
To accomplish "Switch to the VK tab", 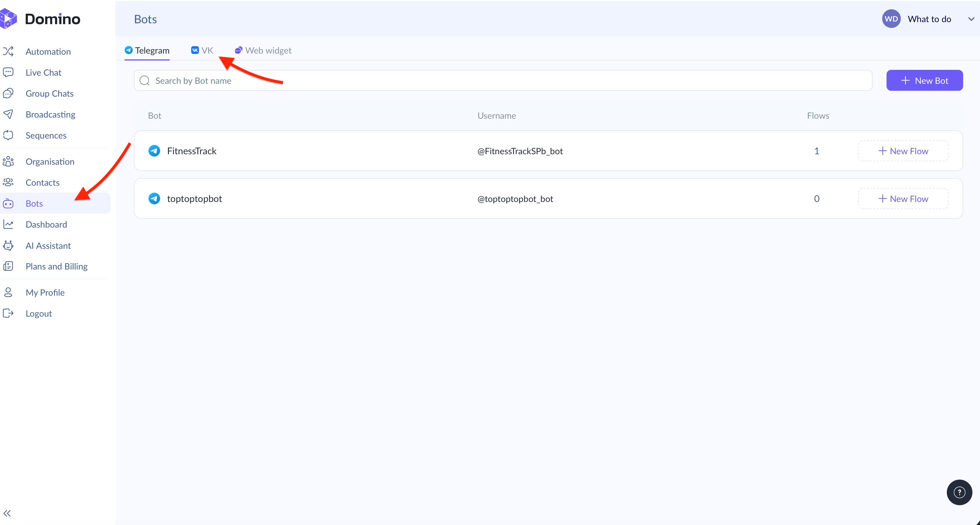I will (202, 50).
